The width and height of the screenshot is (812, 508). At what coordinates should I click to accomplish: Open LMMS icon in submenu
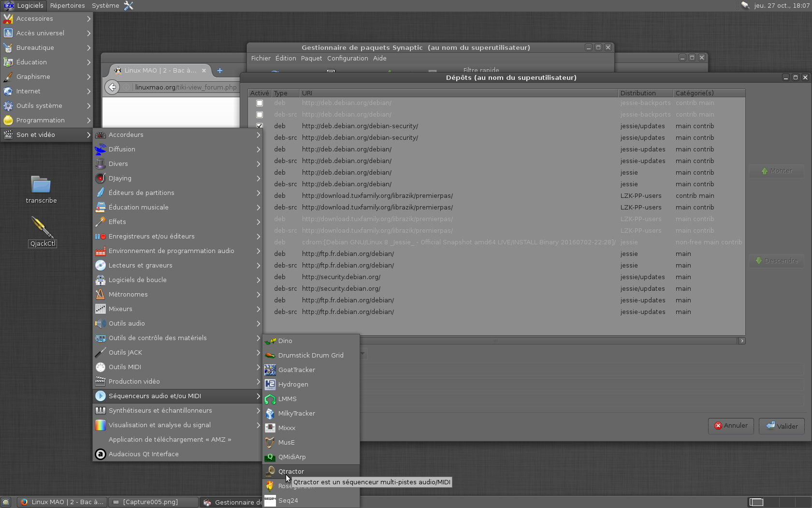coord(270,399)
